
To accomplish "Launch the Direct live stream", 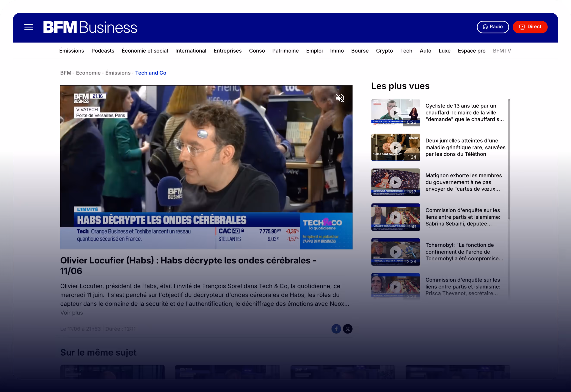I will coord(530,27).
